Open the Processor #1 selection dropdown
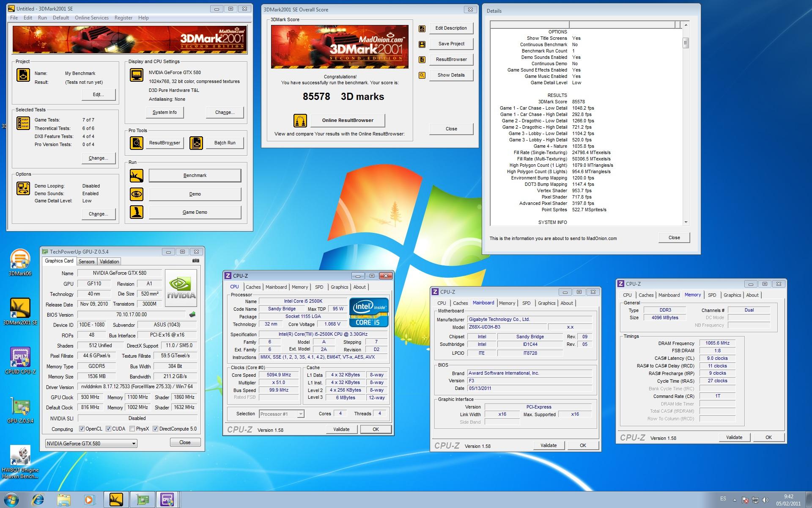Viewport: 812px width, 508px height. point(282,414)
